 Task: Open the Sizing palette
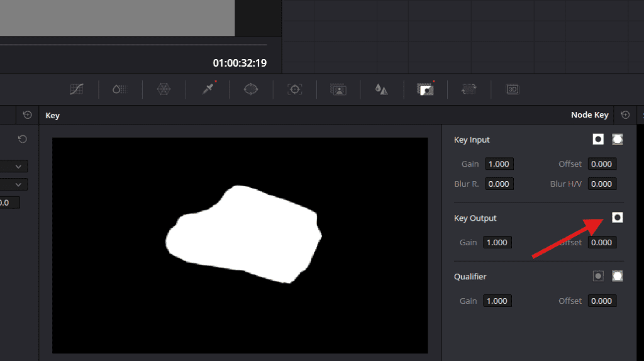[x=469, y=89]
